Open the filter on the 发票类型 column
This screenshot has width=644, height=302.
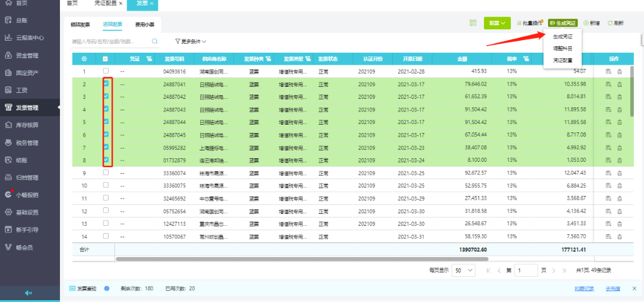pyautogui.click(x=308, y=59)
